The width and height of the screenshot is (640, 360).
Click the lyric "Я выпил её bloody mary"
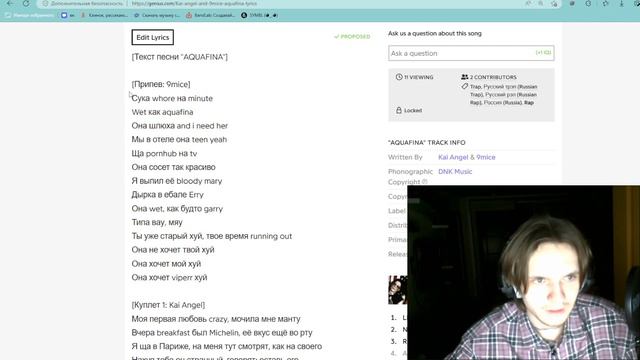pos(177,181)
